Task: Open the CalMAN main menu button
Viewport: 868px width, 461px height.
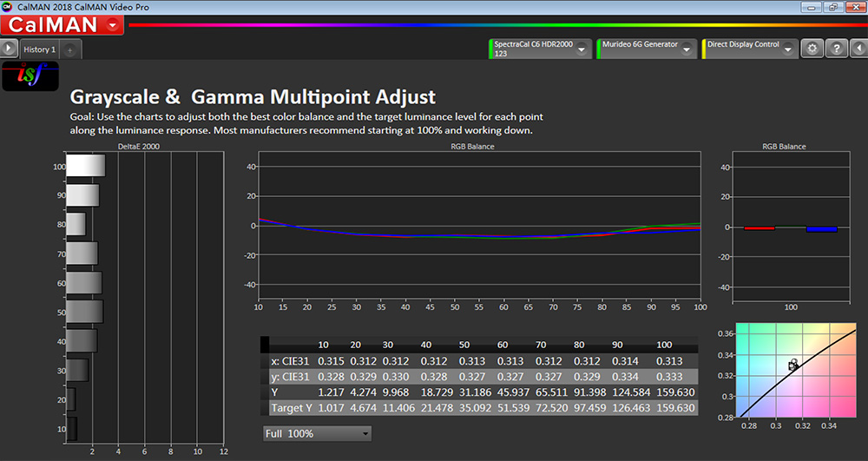Action: 62,25
